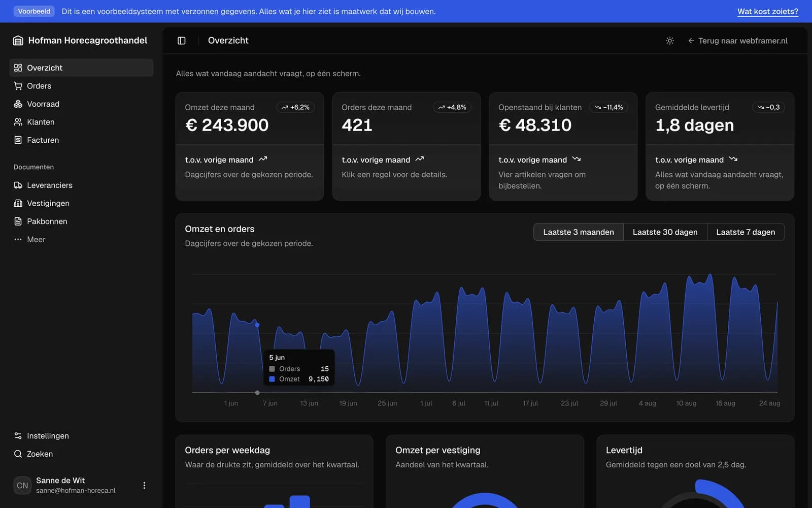The image size is (812, 508).
Task: Click the Orders per weekdag card title
Action: 227,450
